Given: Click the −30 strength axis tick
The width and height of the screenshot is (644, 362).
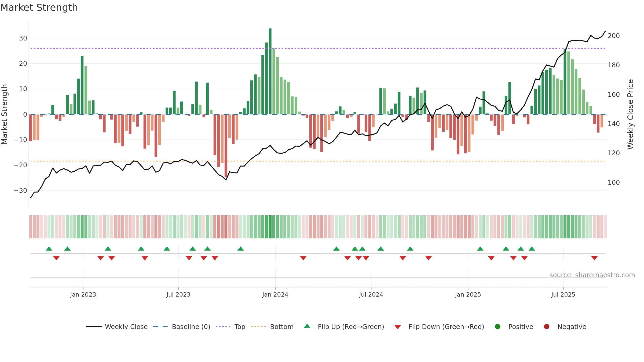Looking at the screenshot, I should coord(21,191).
